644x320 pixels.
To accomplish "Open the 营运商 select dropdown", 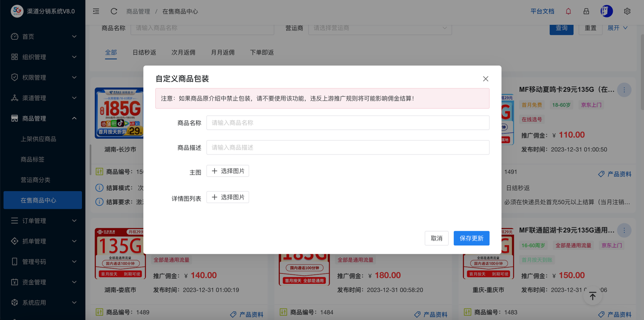I will tap(380, 28).
